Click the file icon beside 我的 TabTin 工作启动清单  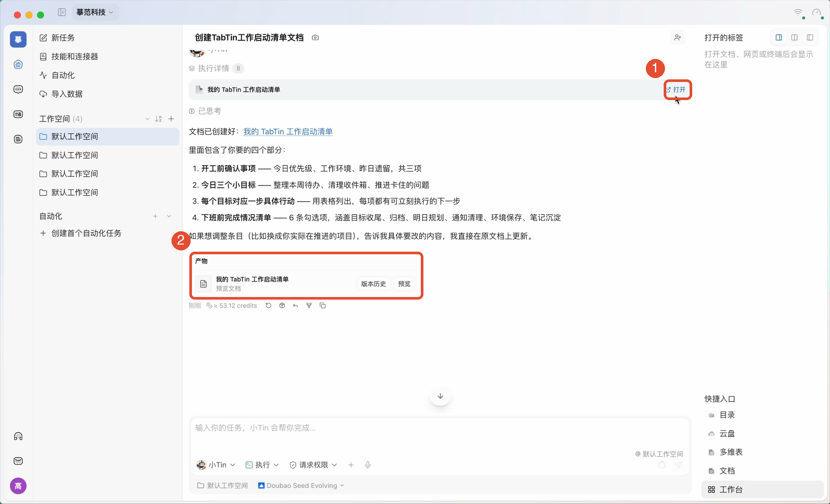(x=199, y=89)
